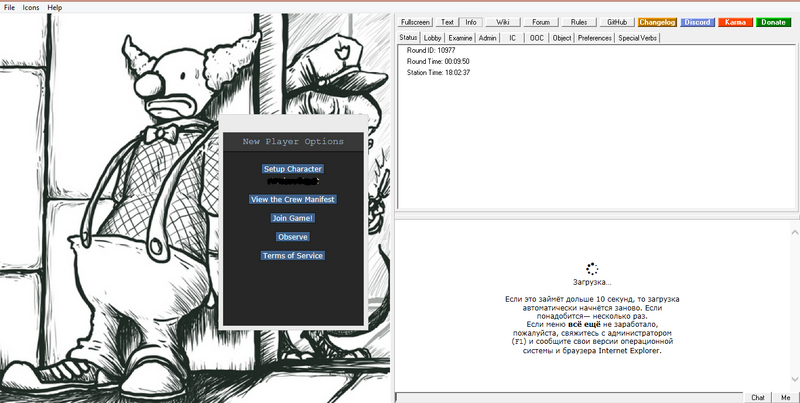Switch to the Lobby tab
This screenshot has width=800, height=403.
pos(433,38)
